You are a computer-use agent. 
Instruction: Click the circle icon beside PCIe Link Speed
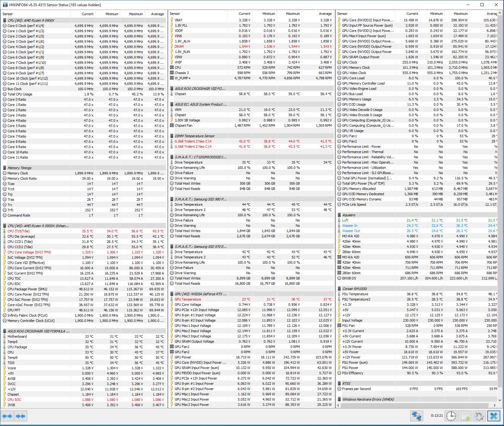pos(339,204)
